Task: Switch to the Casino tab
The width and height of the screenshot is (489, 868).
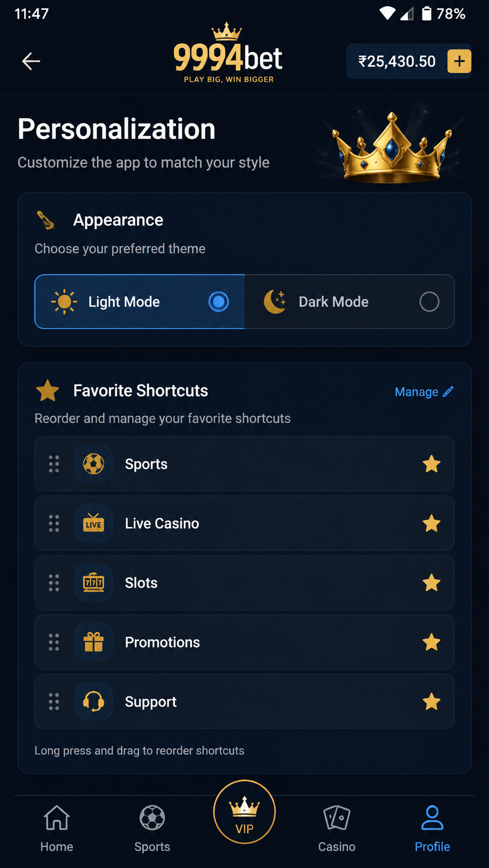Action: click(337, 829)
